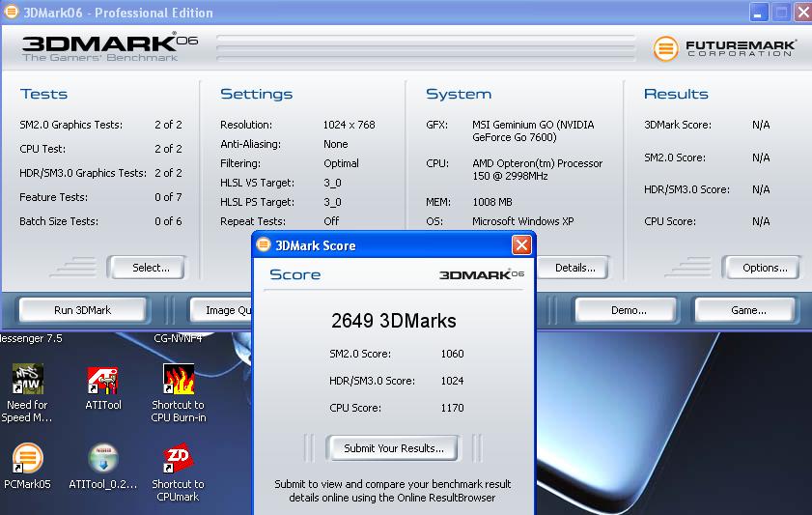The height and width of the screenshot is (515, 812).
Task: Click the 3DMark Score dialog title icon
Action: 264,244
